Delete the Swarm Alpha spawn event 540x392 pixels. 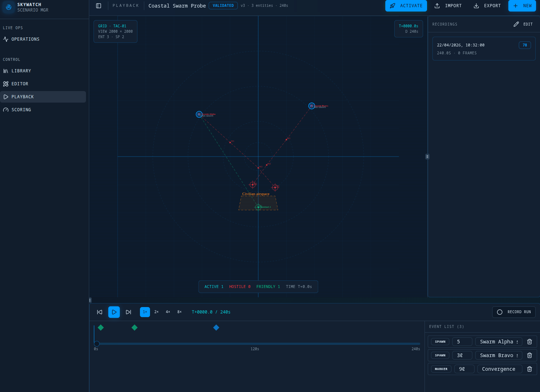point(530,342)
